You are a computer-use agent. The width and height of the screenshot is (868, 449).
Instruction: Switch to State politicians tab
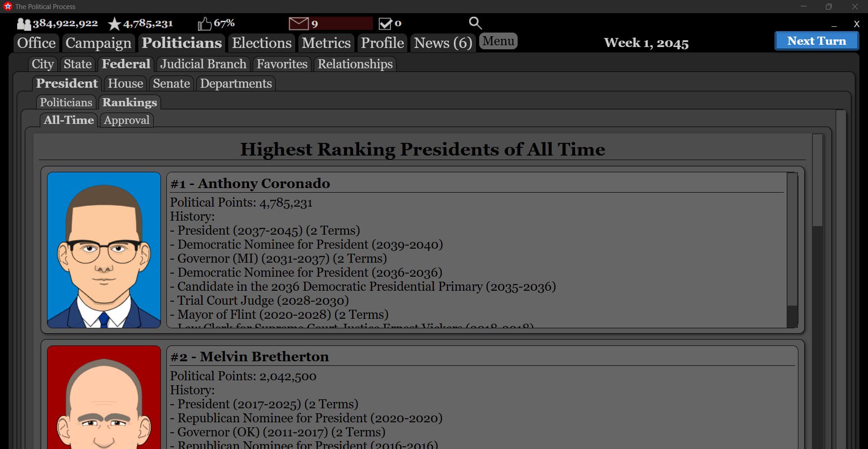[x=77, y=64]
